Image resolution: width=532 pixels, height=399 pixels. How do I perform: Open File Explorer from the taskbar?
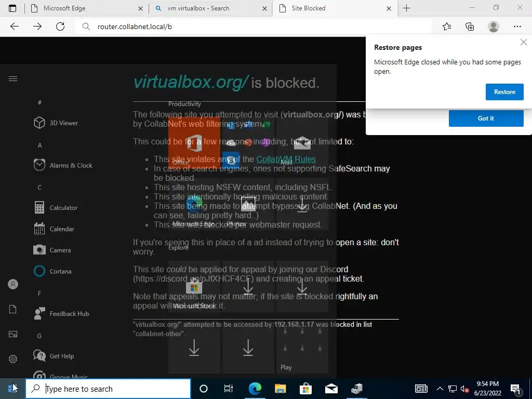280,389
